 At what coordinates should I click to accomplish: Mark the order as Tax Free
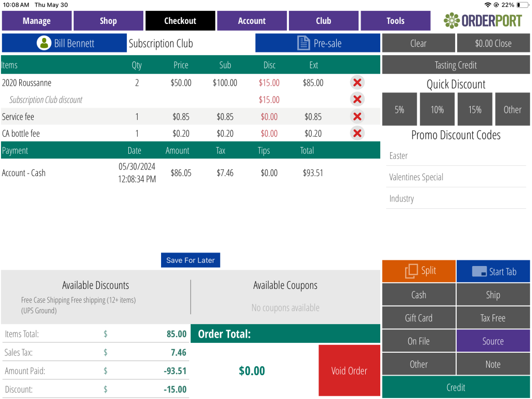[493, 318]
